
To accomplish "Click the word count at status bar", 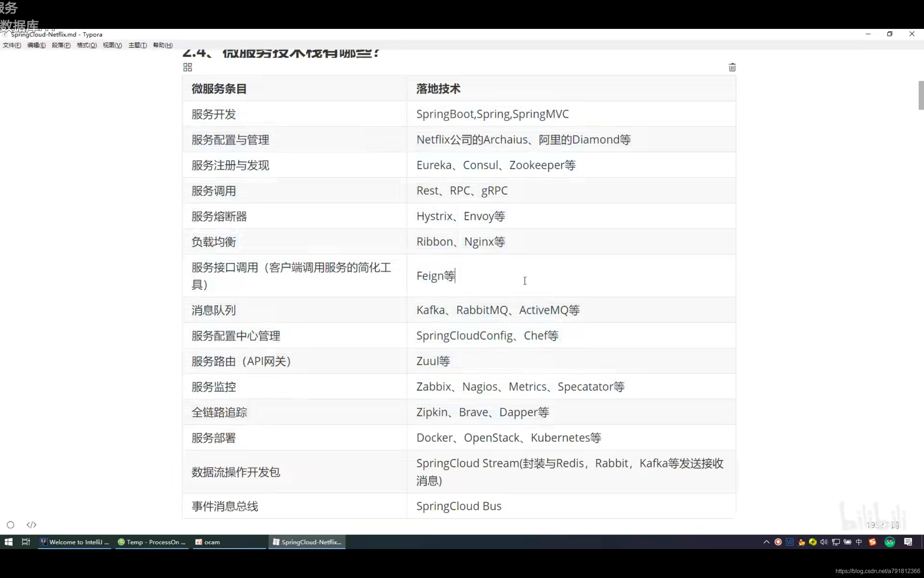I will pos(882,525).
